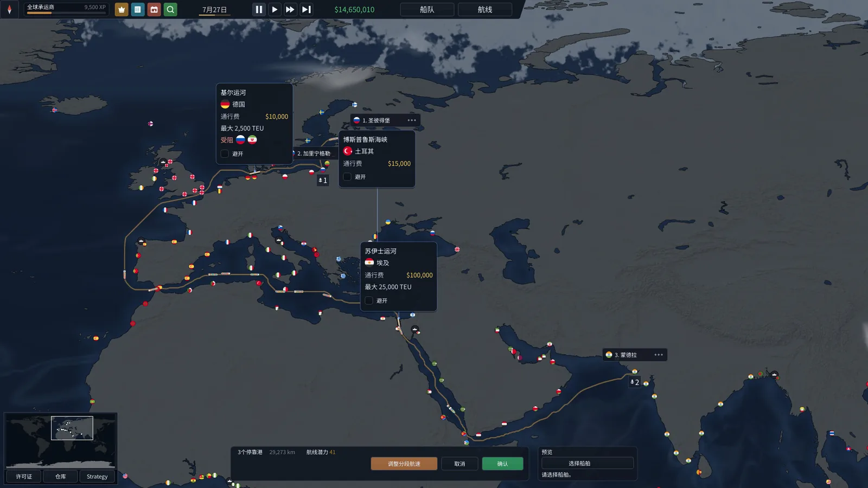Screen dimensions: 868x488
Task: Set game speed to fast forward
Action: tap(290, 9)
